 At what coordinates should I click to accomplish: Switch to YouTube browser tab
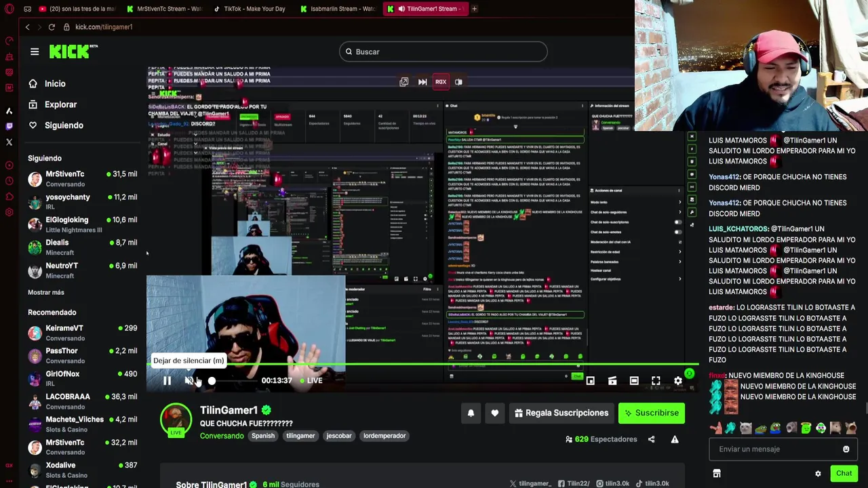[x=76, y=9]
